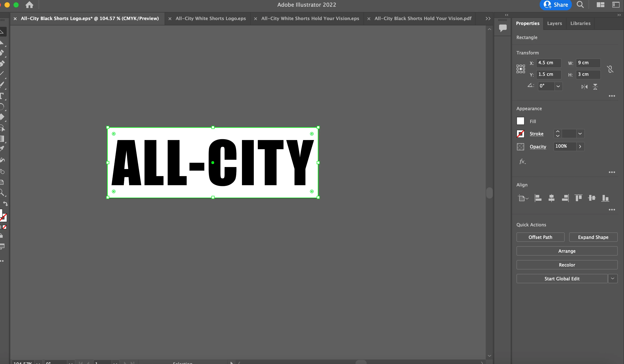This screenshot has height=364, width=624.
Task: Click the Recolor button
Action: (x=566, y=265)
